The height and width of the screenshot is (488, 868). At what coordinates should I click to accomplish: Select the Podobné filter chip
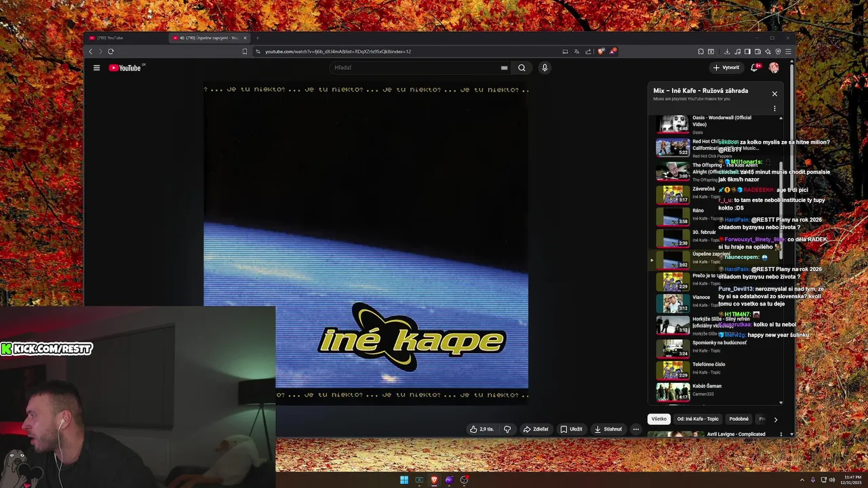(x=738, y=419)
